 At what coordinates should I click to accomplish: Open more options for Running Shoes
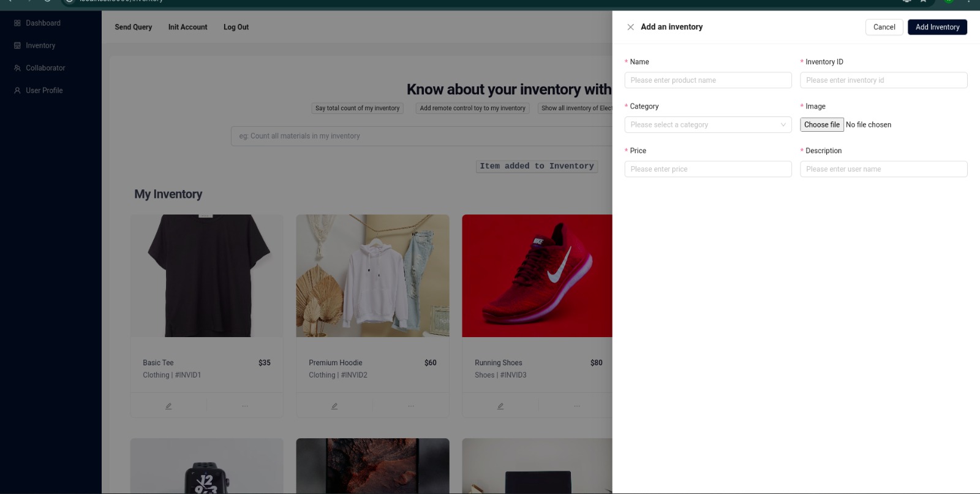click(577, 406)
